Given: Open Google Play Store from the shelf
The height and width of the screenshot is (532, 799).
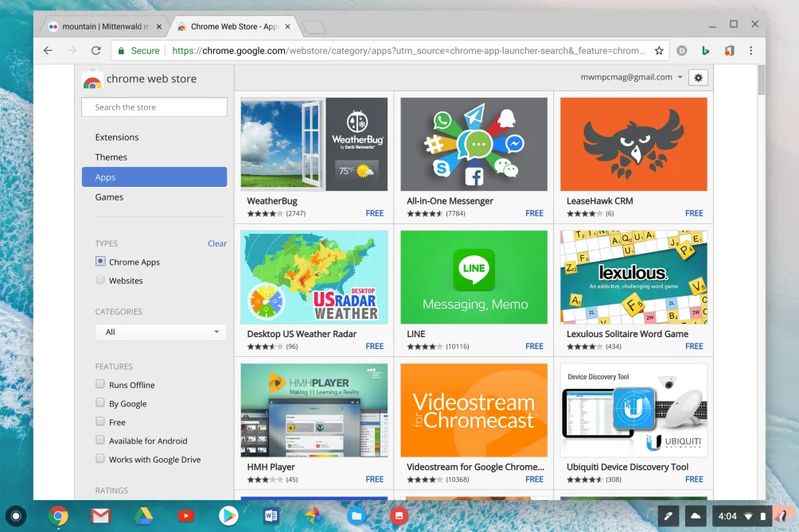Looking at the screenshot, I should pyautogui.click(x=228, y=516).
